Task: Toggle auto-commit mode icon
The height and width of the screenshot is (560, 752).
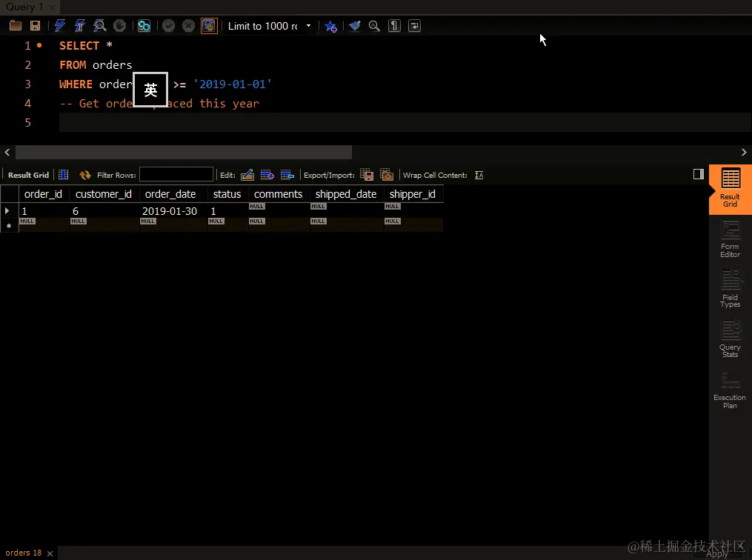Action: pyautogui.click(x=209, y=26)
